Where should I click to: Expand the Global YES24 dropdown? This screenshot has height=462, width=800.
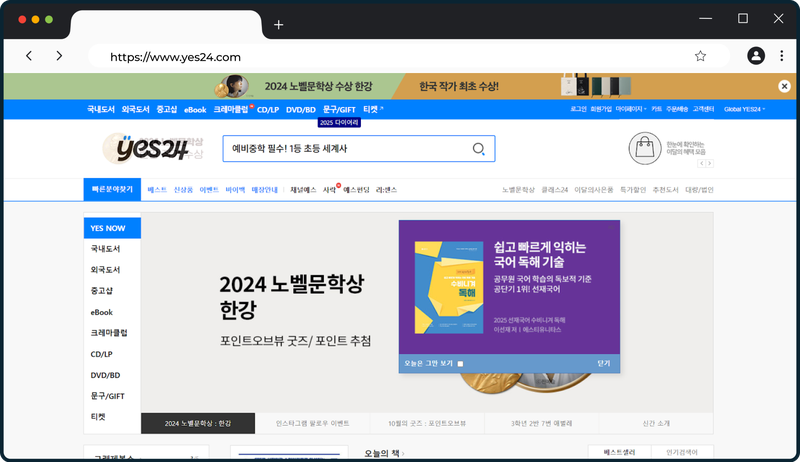point(744,109)
